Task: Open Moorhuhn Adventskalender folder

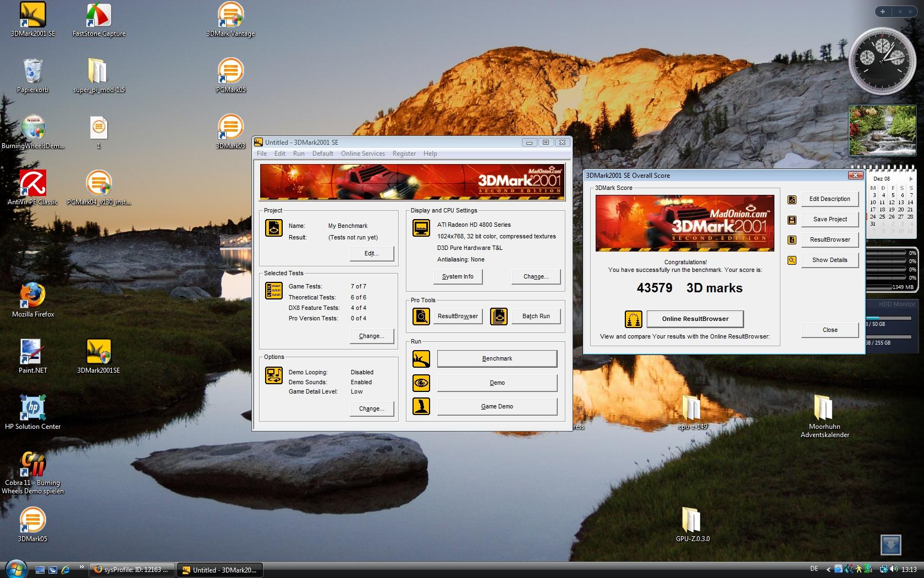Action: point(824,416)
